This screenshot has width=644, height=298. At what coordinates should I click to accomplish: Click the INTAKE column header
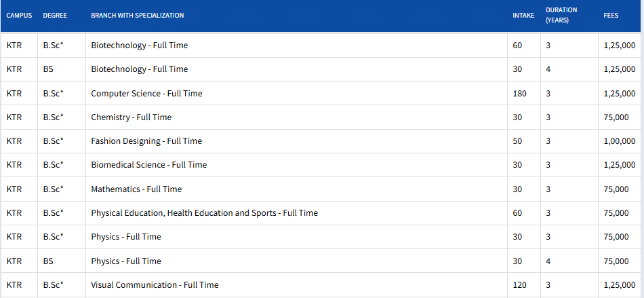click(523, 16)
